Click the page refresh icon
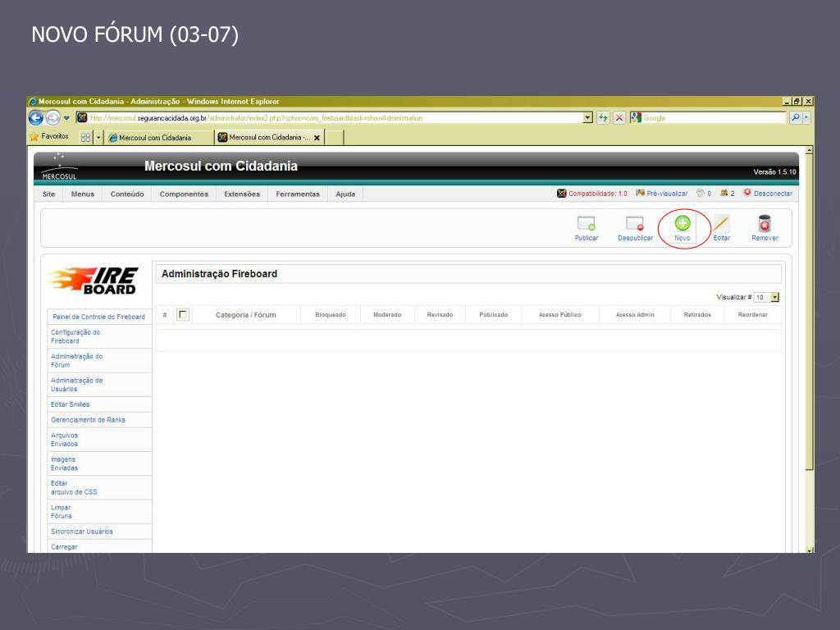 click(x=603, y=118)
